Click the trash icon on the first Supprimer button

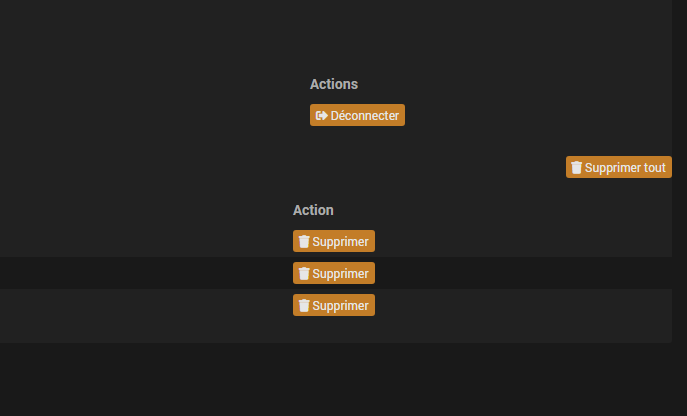[304, 242]
